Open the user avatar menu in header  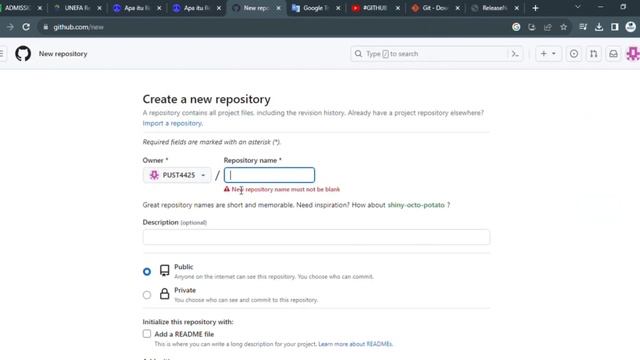point(633,54)
